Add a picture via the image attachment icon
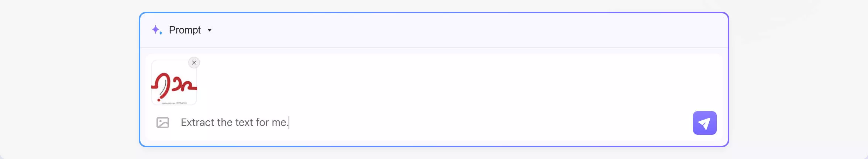 pos(163,123)
